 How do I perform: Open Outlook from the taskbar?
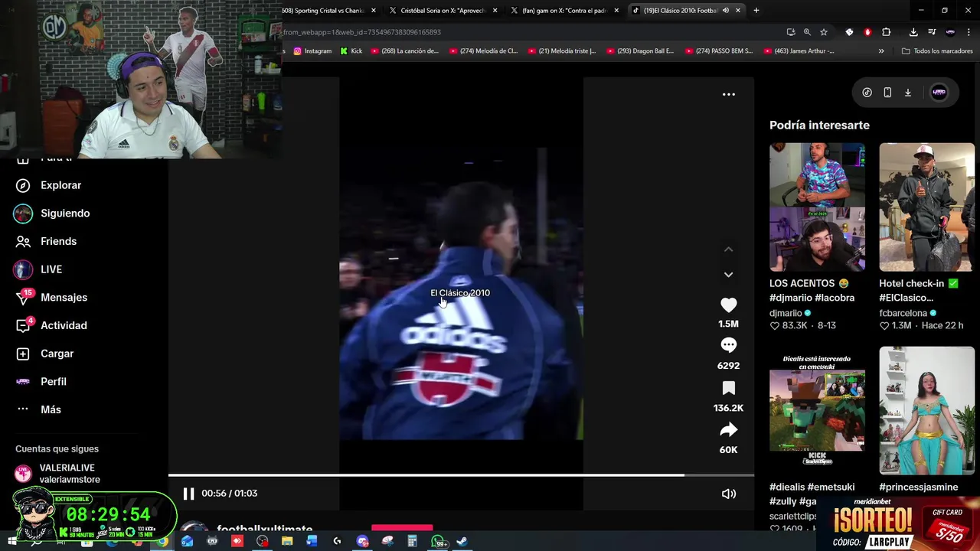[187, 541]
